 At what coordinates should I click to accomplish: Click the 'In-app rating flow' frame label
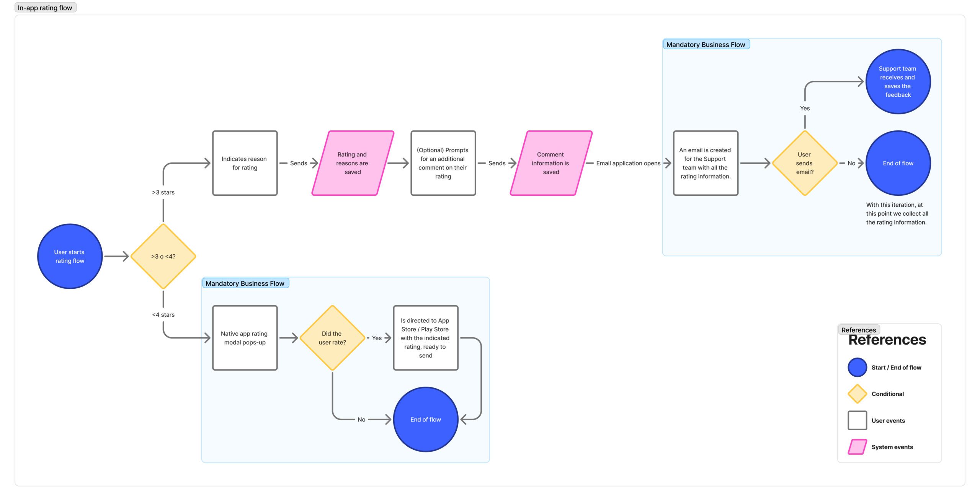coord(45,8)
